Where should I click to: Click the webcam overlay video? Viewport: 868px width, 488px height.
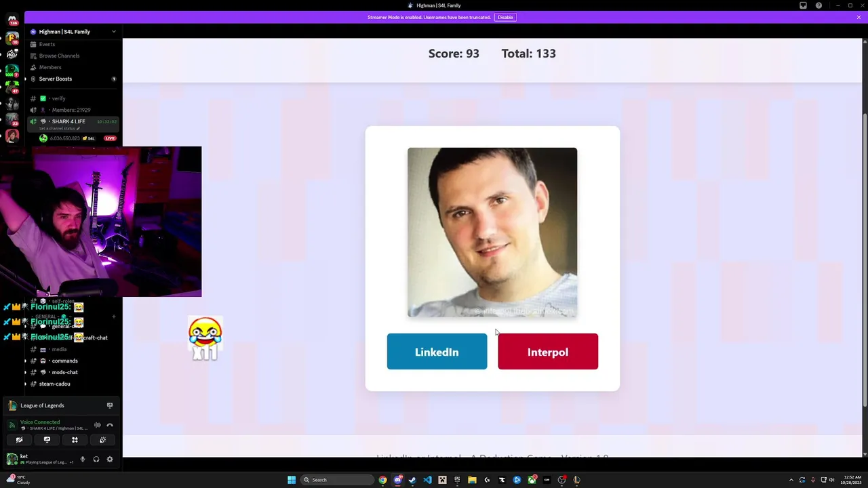pos(100,222)
